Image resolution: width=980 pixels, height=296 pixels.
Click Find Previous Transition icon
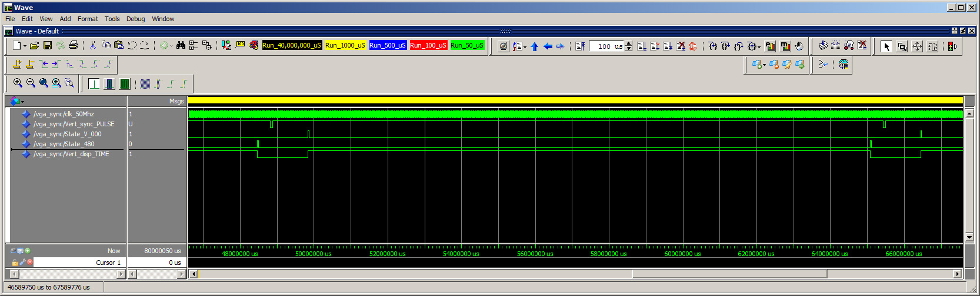point(44,64)
